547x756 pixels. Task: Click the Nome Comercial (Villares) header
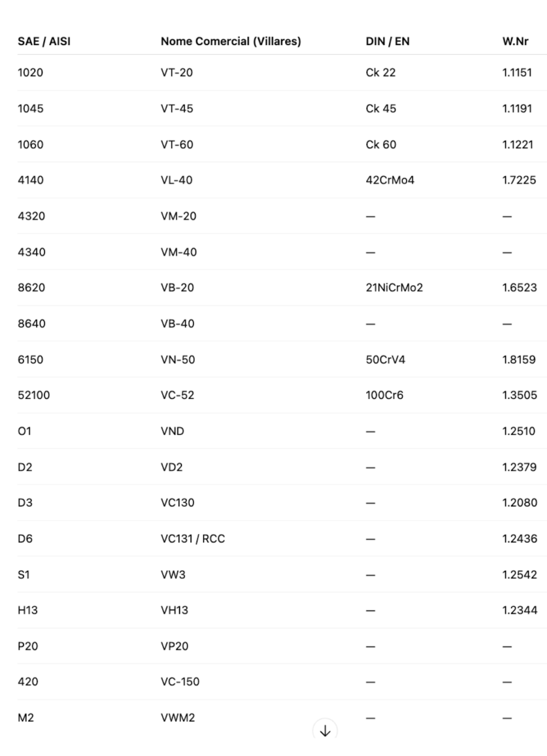231,41
